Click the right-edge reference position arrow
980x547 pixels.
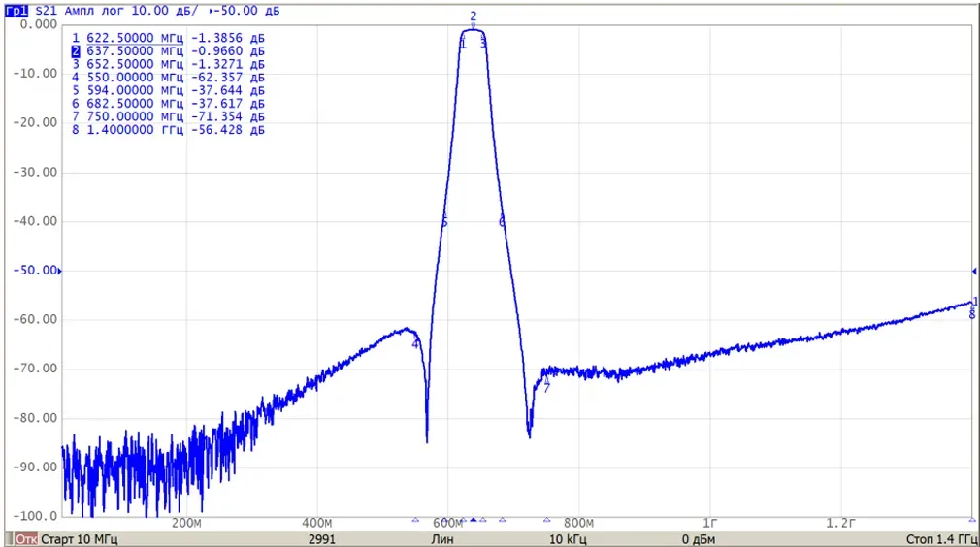tap(974, 271)
